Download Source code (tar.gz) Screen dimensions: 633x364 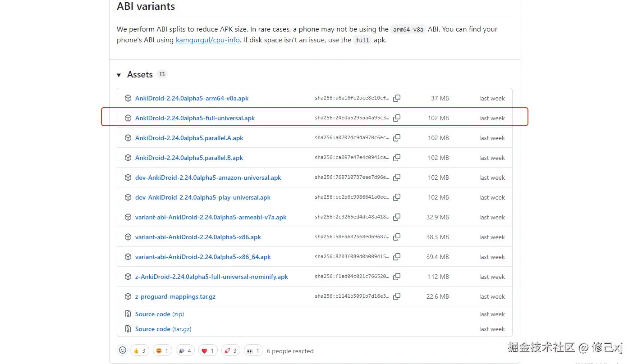[163, 329]
